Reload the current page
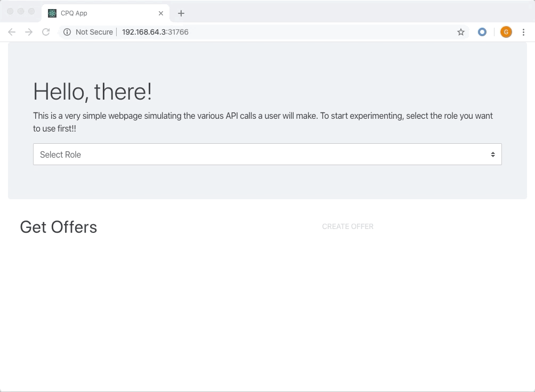 click(x=46, y=32)
